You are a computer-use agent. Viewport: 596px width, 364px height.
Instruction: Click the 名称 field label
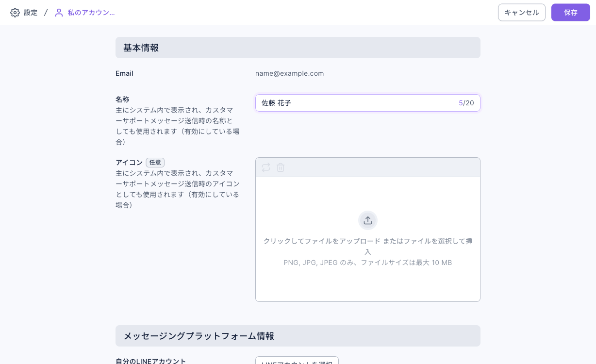point(122,99)
